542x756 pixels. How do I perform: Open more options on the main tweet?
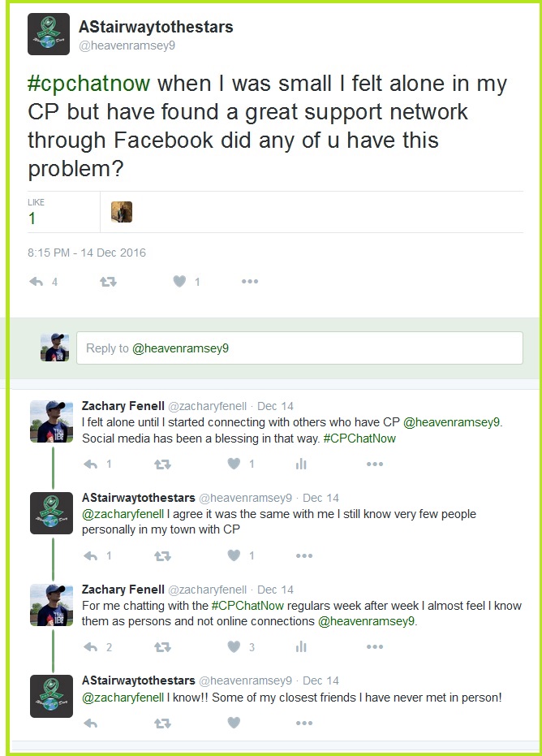click(250, 282)
